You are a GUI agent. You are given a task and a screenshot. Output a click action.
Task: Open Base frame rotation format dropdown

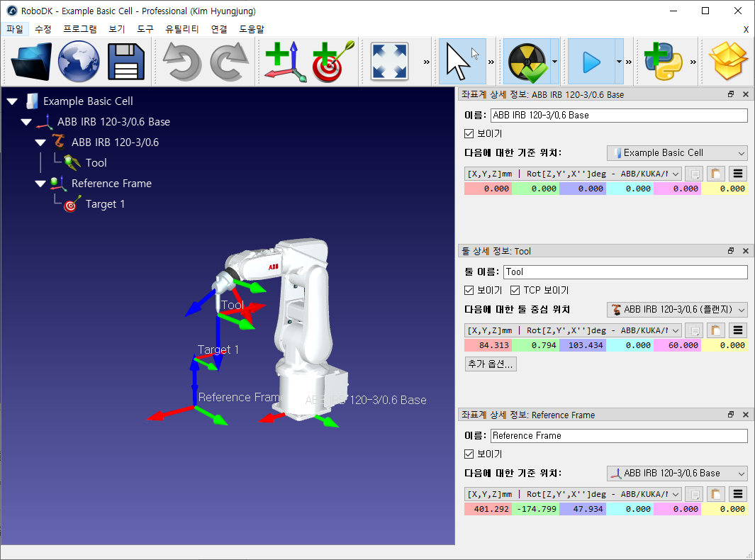pyautogui.click(x=573, y=174)
